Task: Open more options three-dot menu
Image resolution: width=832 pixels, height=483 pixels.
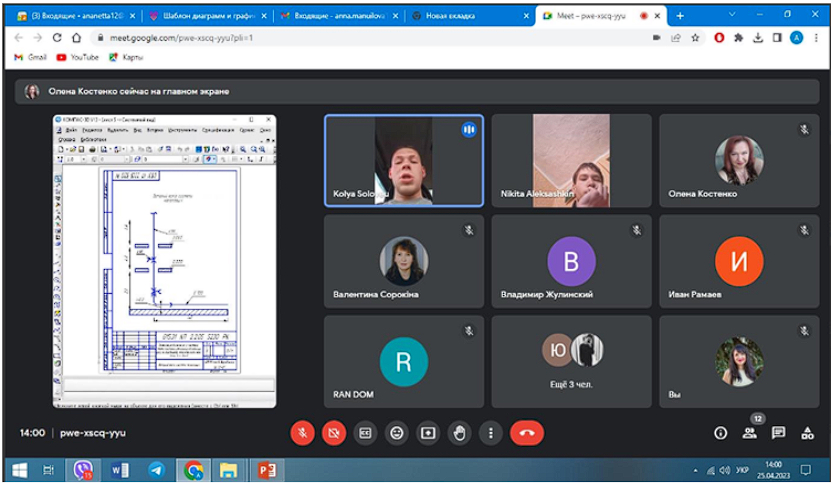Action: (490, 432)
